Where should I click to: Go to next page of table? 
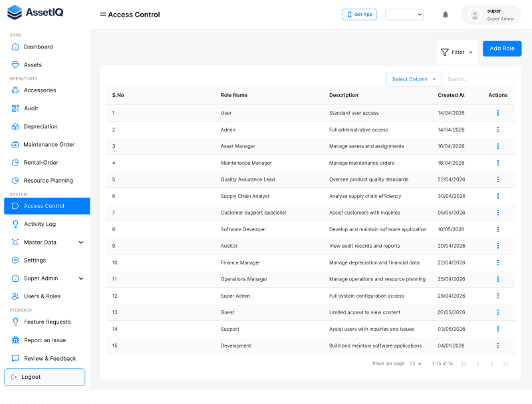(491, 363)
